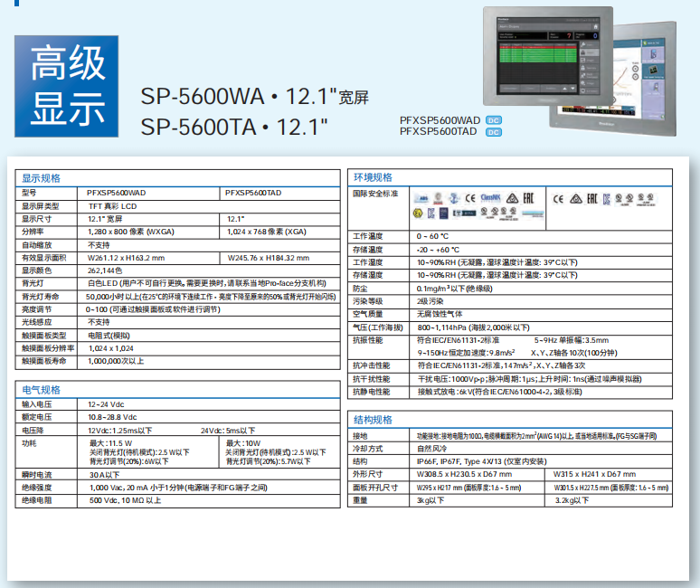Click the 干扰电压:1000Vp-p value
This screenshot has width=700, height=588.
pos(529,379)
